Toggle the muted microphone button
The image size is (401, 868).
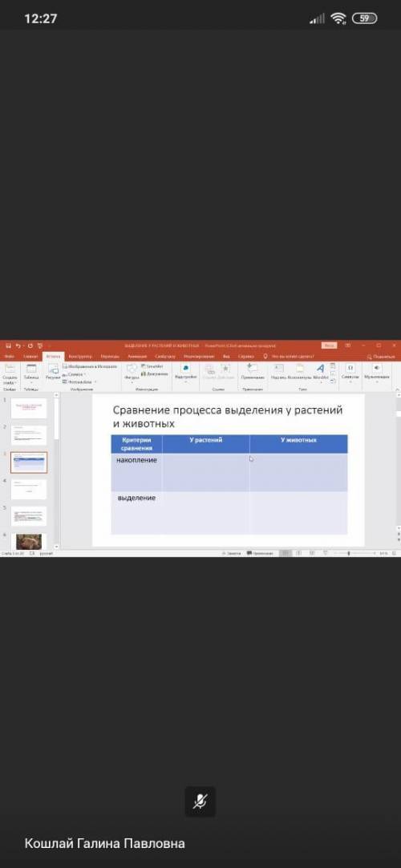point(200,801)
